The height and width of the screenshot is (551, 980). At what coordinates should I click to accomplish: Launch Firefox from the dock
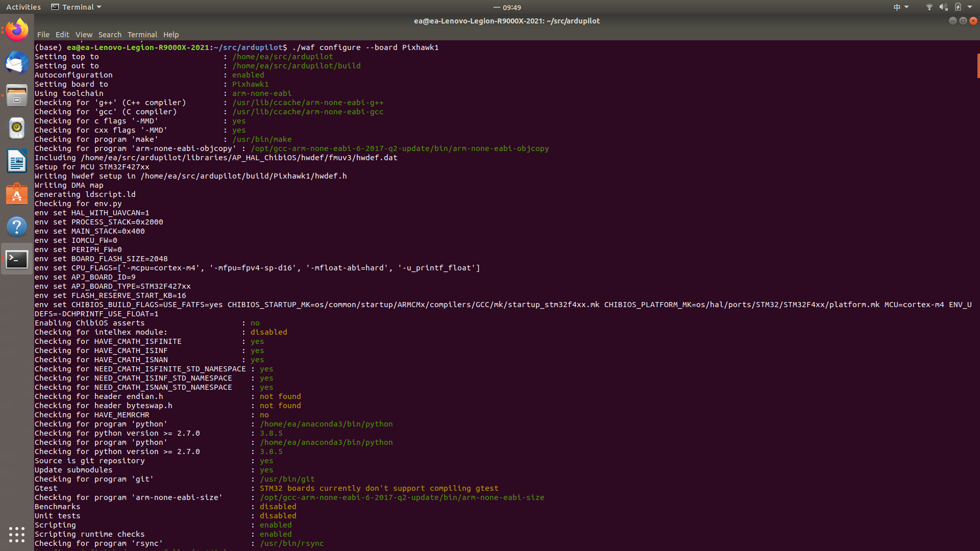click(x=17, y=29)
